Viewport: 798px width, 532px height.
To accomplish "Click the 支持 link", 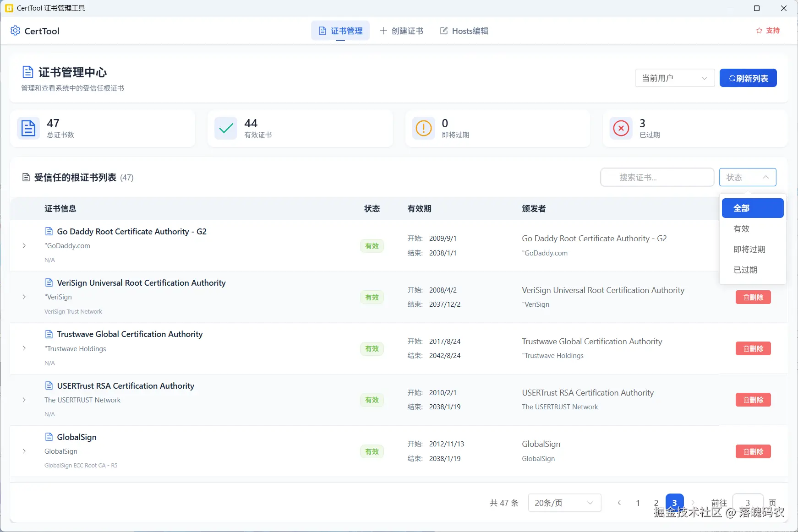I will [x=772, y=31].
